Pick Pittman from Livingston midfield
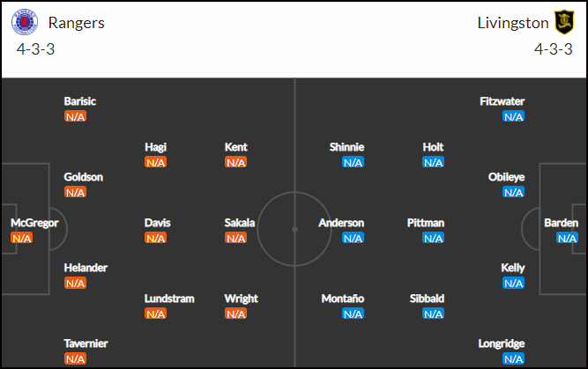The height and width of the screenshot is (369, 588). coord(426,223)
